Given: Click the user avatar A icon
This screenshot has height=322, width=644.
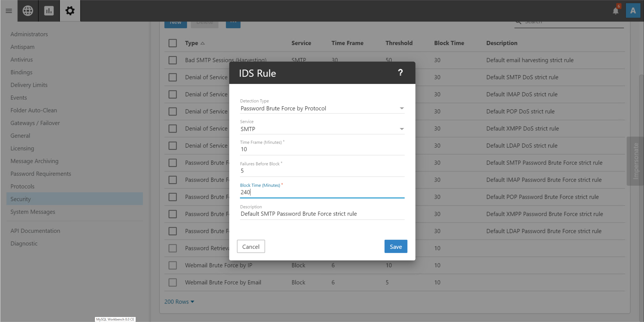Looking at the screenshot, I should 633,11.
